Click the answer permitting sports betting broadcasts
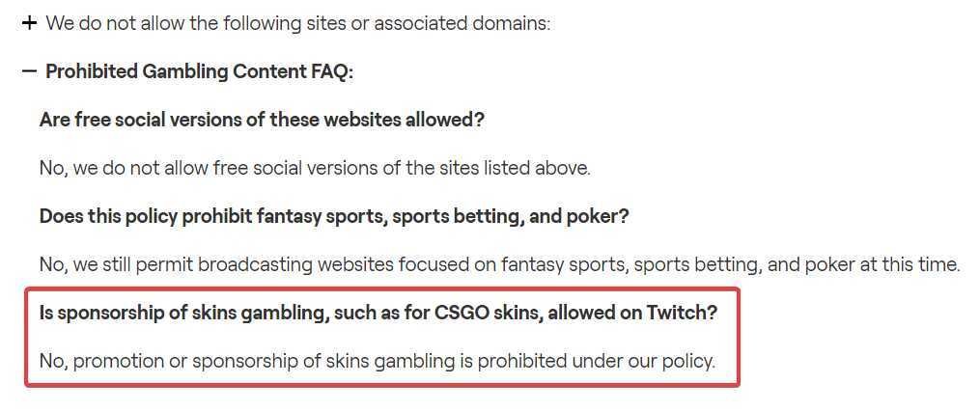Viewport: 980px width, 411px height. [x=499, y=265]
